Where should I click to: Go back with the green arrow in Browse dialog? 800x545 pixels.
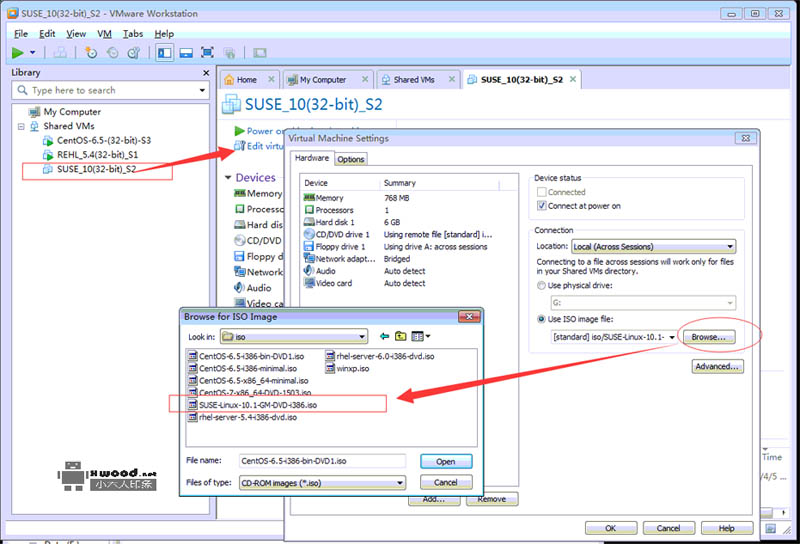tap(384, 337)
